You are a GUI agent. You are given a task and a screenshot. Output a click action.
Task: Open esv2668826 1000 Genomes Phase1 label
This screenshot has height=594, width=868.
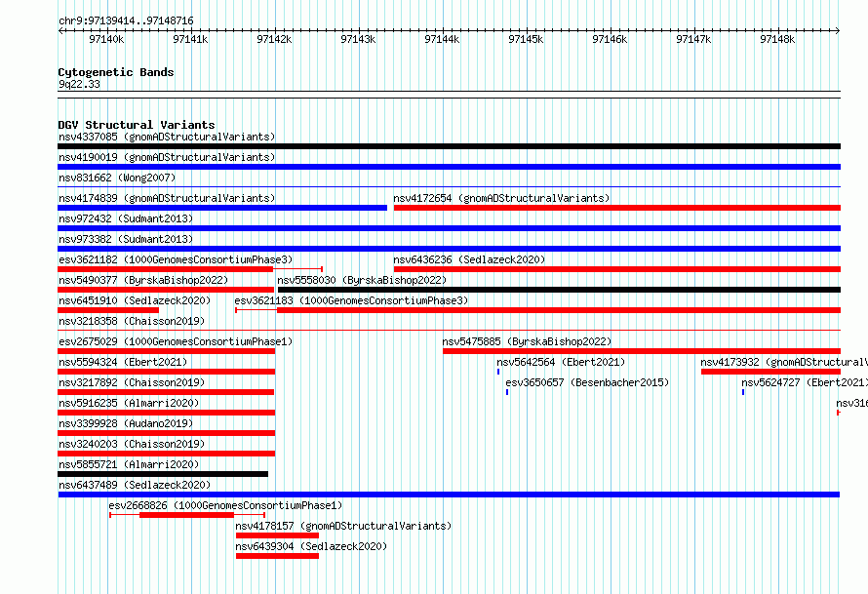pos(225,505)
